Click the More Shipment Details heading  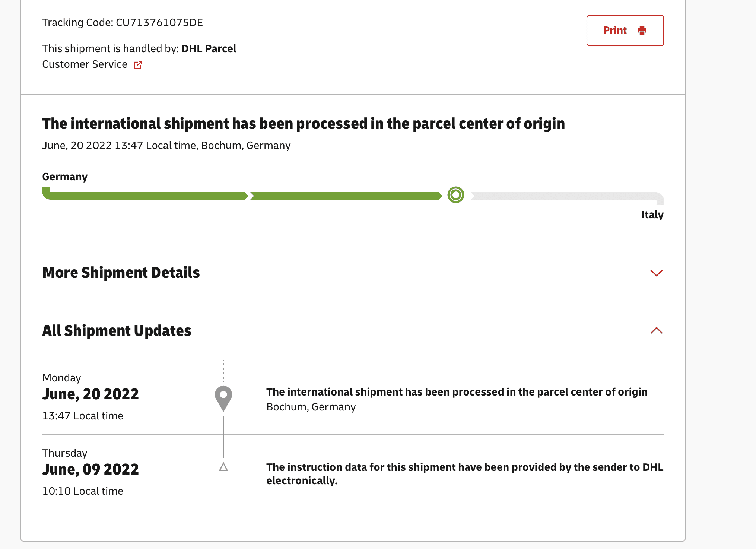[121, 273]
